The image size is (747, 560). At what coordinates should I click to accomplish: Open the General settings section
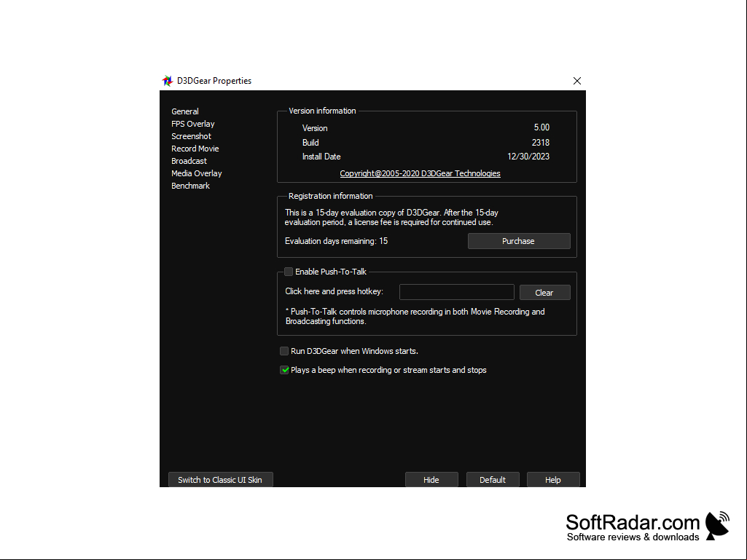tap(185, 111)
